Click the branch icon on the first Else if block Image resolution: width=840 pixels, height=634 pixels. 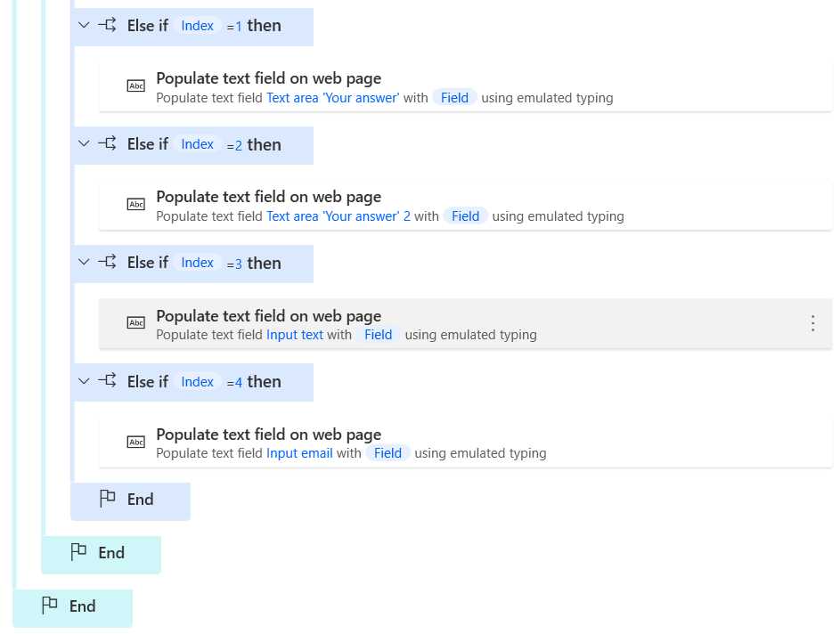106,25
